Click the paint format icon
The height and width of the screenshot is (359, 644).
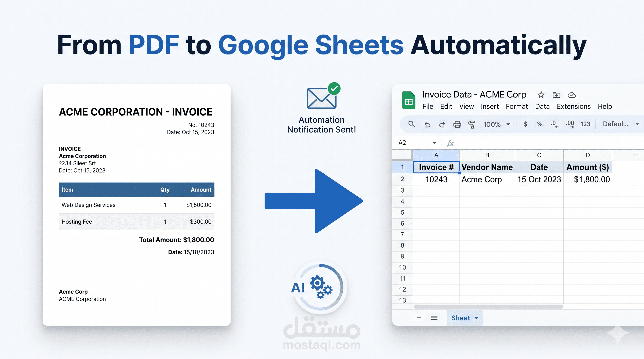[x=472, y=124]
